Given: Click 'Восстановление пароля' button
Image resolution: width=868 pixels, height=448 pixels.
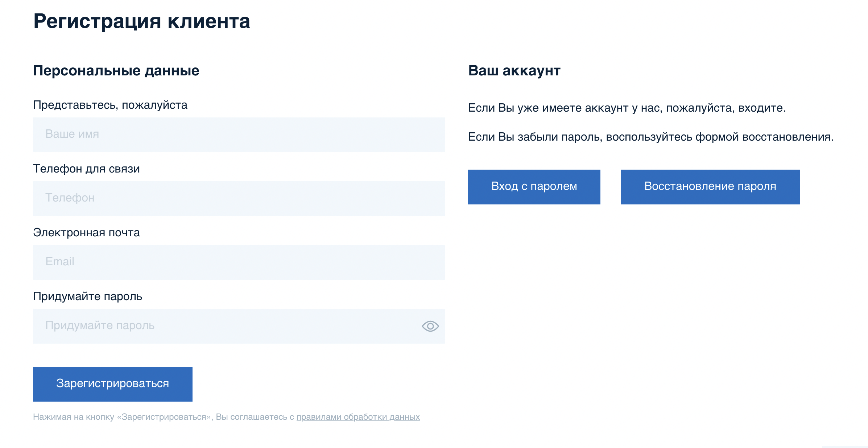Looking at the screenshot, I should 710,187.
